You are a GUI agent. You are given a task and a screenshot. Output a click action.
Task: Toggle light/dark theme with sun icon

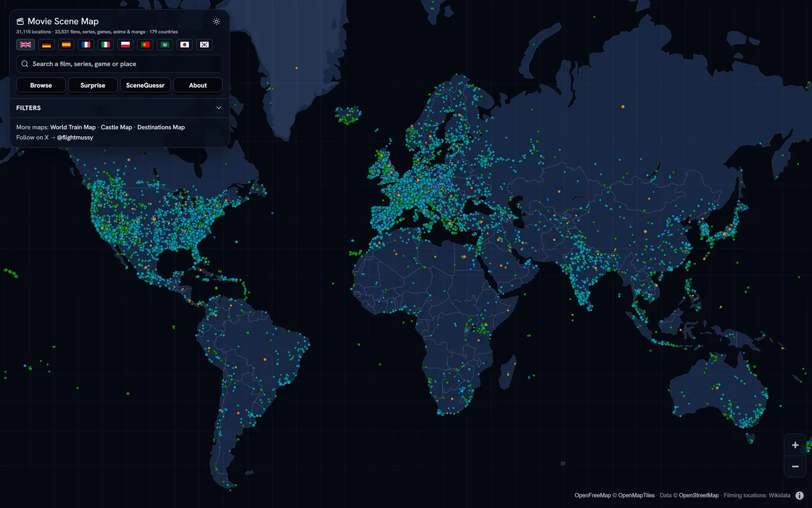point(217,21)
